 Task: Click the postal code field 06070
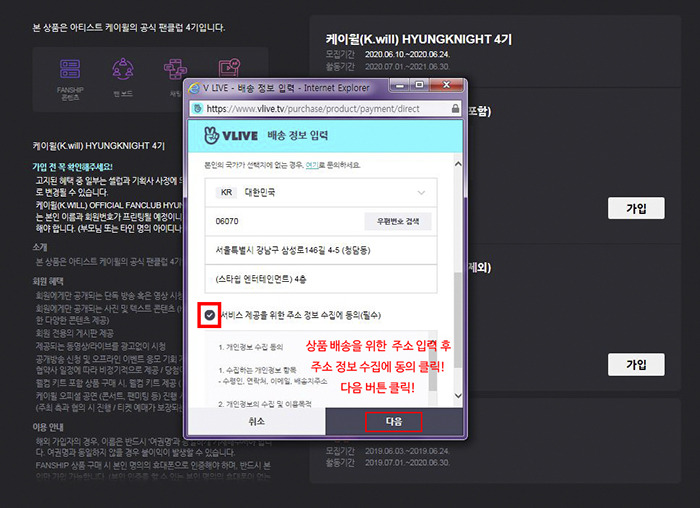pos(284,221)
